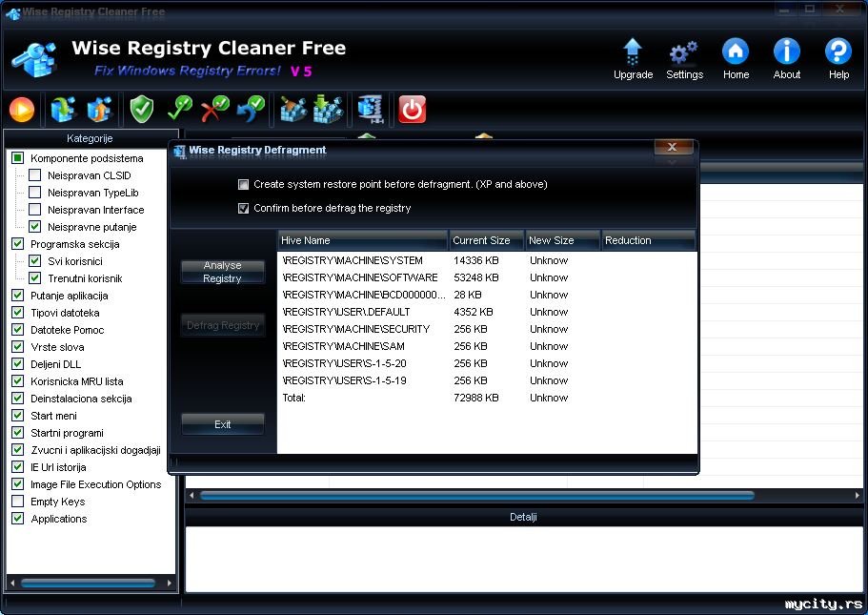
Task: Select the \REGISTRY\MACHINE\SECURITY row
Action: 487,329
